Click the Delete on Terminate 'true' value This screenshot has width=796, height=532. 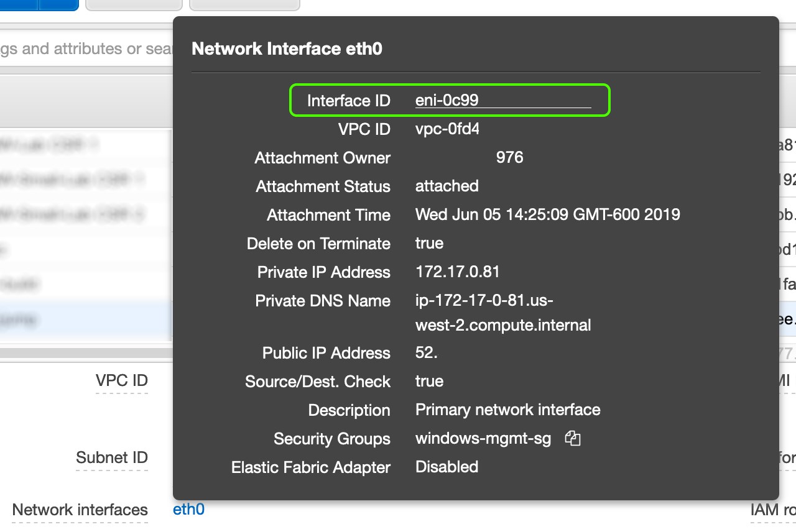430,243
